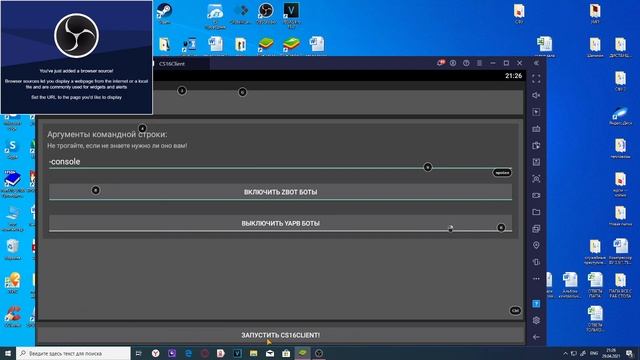Screen dimensions: 640x360
Task: Open Yandex Browser from the taskbar
Action: pos(156,353)
